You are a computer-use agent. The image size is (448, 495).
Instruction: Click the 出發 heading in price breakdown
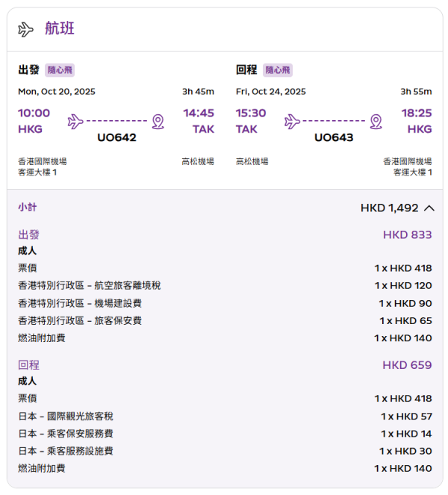28,235
